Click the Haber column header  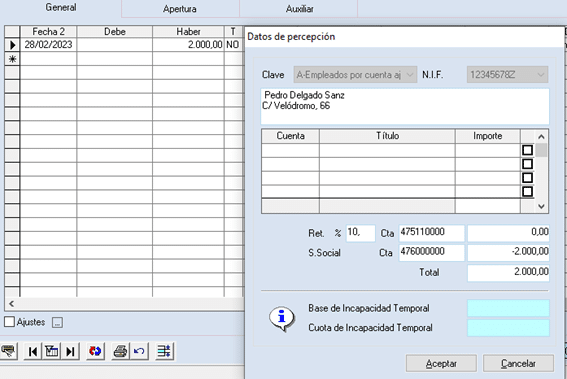(x=188, y=31)
